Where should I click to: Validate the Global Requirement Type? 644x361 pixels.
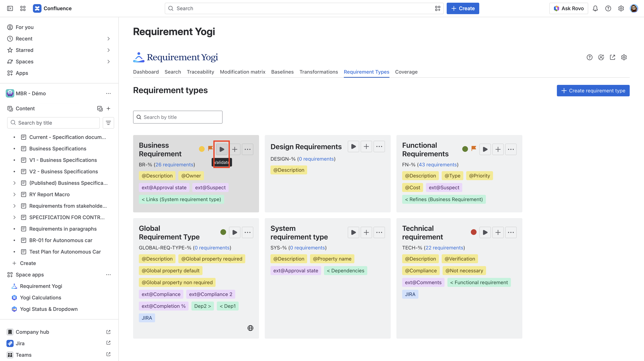pyautogui.click(x=235, y=232)
